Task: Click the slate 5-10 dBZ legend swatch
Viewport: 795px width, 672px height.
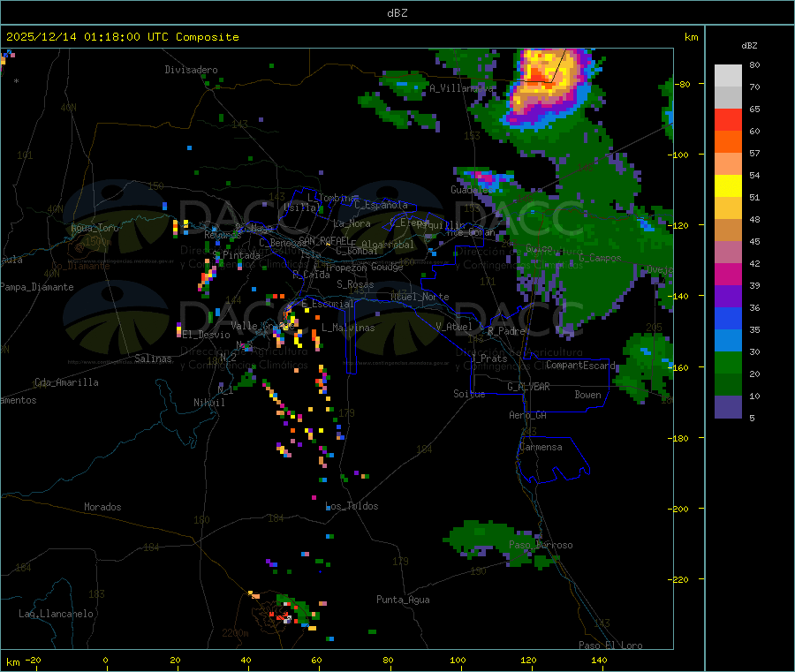Action: click(728, 407)
